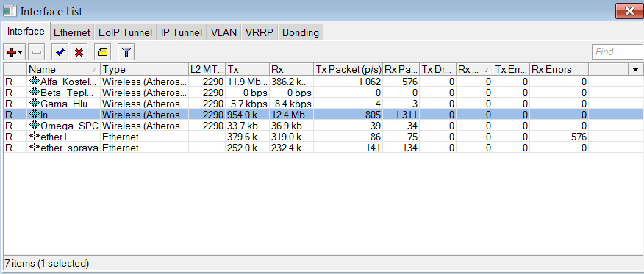The width and height of the screenshot is (644, 274).
Task: Click the 12.4 Mb Rx value in In row
Action: (291, 115)
